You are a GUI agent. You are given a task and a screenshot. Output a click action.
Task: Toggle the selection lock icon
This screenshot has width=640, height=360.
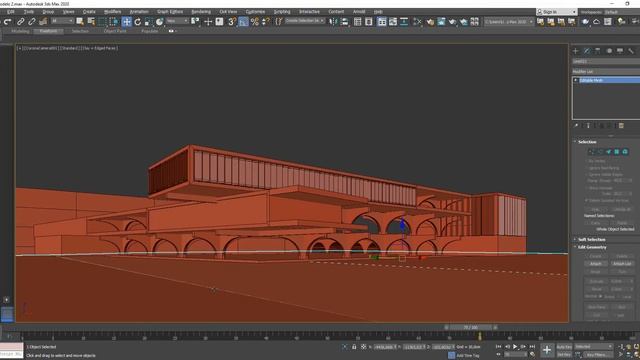pyautogui.click(x=354, y=347)
